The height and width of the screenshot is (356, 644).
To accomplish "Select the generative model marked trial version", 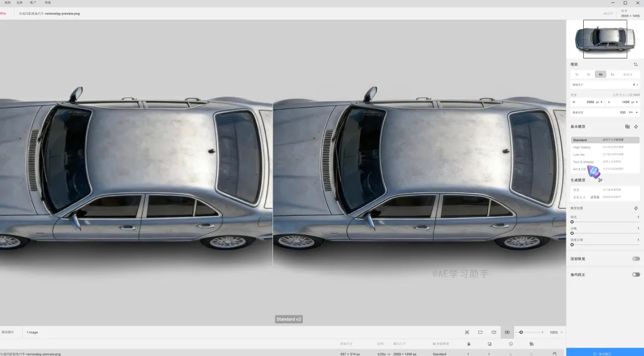I will (x=605, y=197).
